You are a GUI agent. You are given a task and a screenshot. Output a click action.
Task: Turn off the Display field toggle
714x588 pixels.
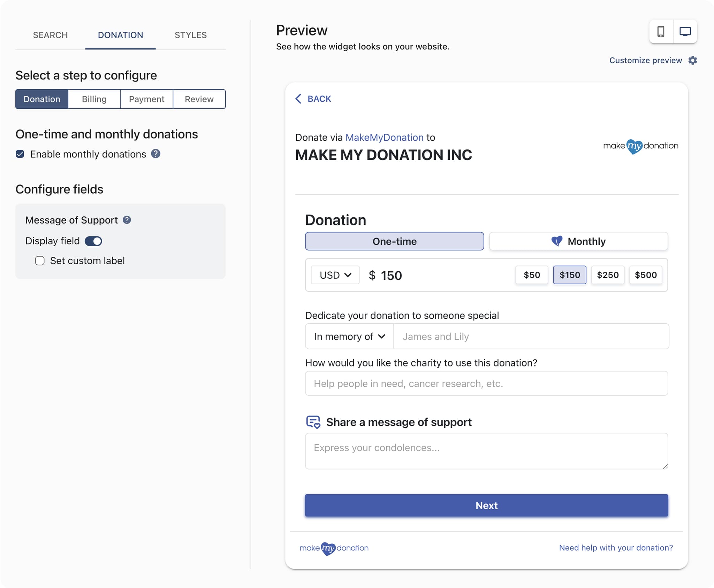[93, 241]
